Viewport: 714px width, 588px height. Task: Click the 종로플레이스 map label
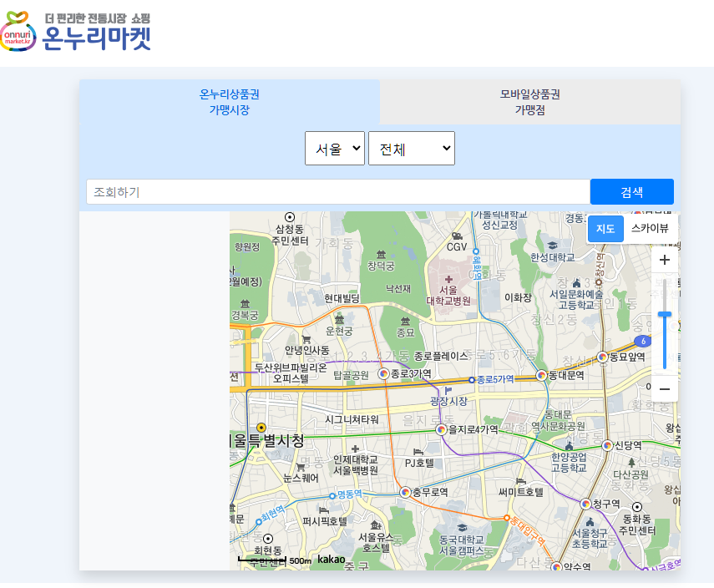[x=441, y=356]
